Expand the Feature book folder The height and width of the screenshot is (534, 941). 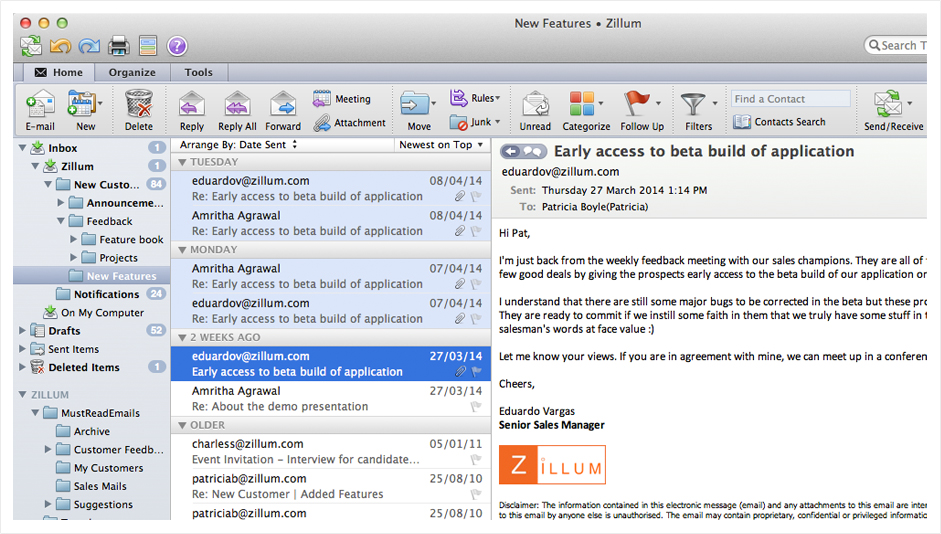[x=73, y=239]
